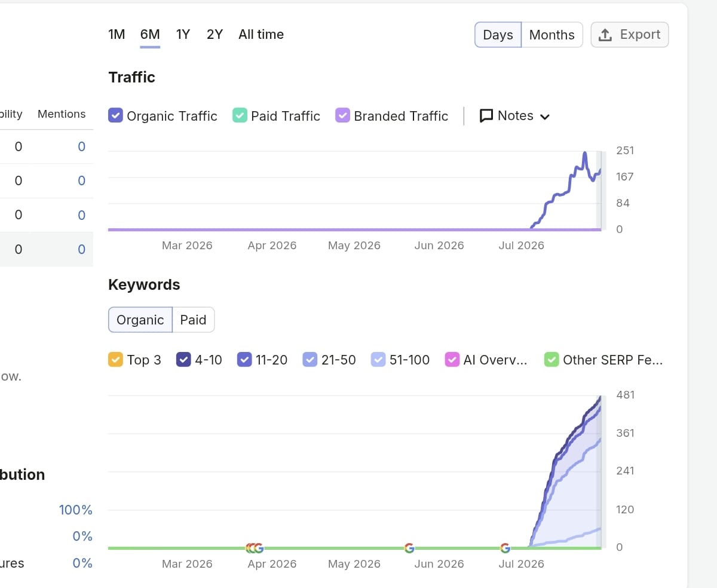This screenshot has width=717, height=588.
Task: Uncheck the Paid Traffic checkbox
Action: coord(240,115)
